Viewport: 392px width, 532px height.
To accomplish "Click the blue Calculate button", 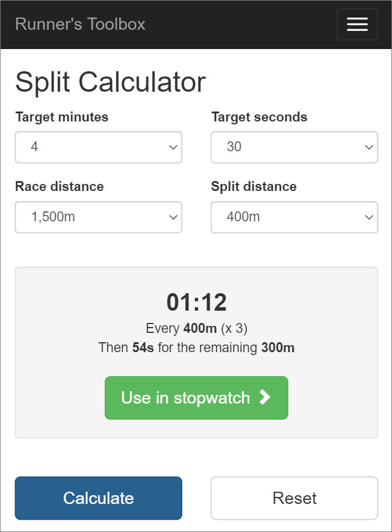I will [x=98, y=498].
